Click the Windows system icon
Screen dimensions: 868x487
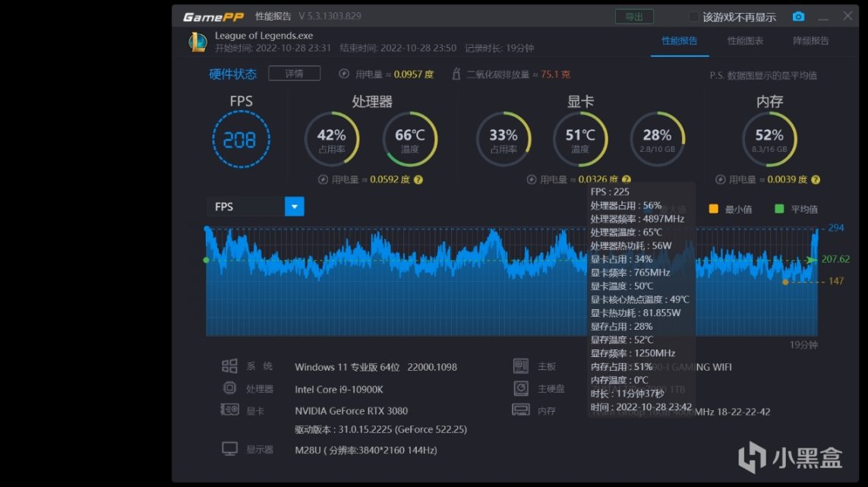coord(229,366)
